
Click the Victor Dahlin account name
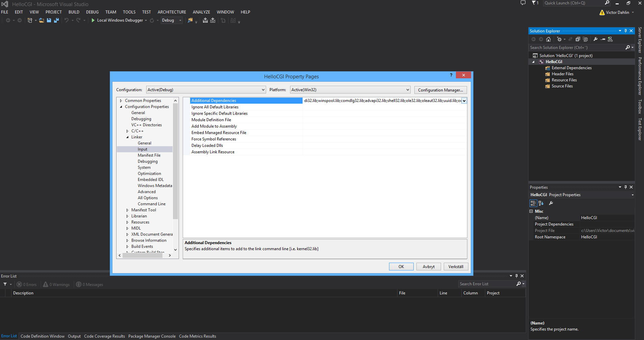tap(617, 12)
